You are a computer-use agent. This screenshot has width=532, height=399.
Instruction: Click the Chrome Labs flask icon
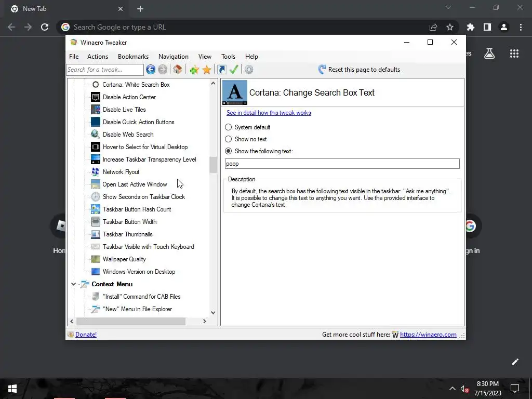tap(489, 54)
